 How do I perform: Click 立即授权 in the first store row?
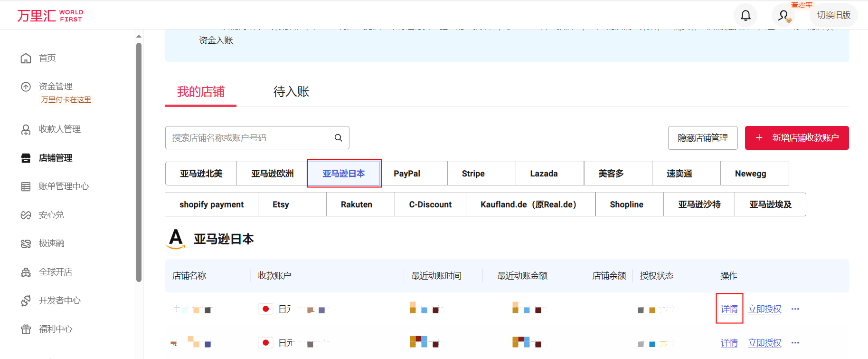tap(765, 309)
